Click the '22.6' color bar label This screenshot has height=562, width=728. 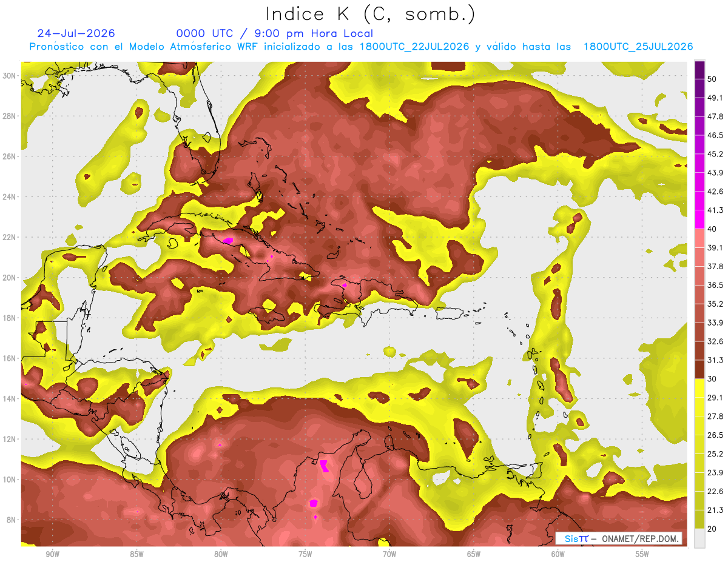click(x=715, y=492)
